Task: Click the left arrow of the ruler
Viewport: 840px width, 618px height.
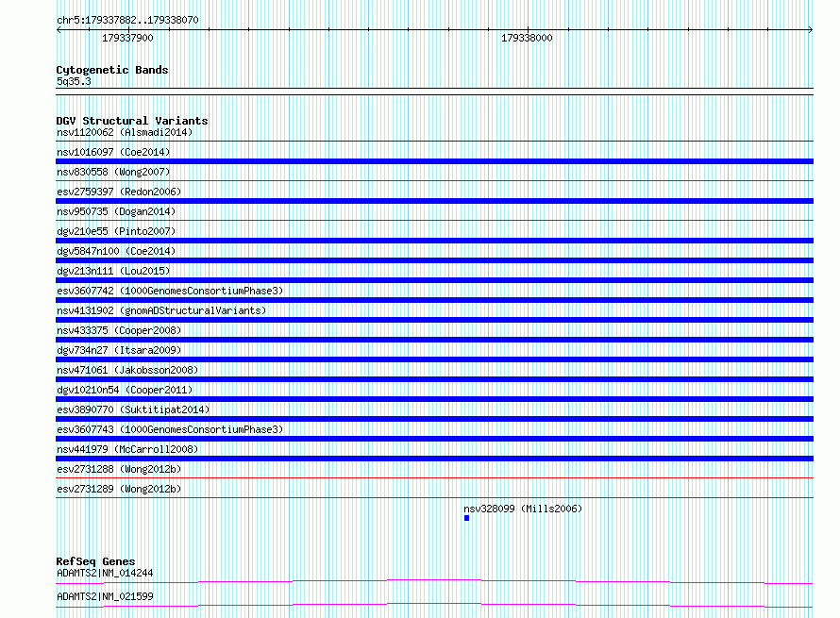Action: coord(59,29)
